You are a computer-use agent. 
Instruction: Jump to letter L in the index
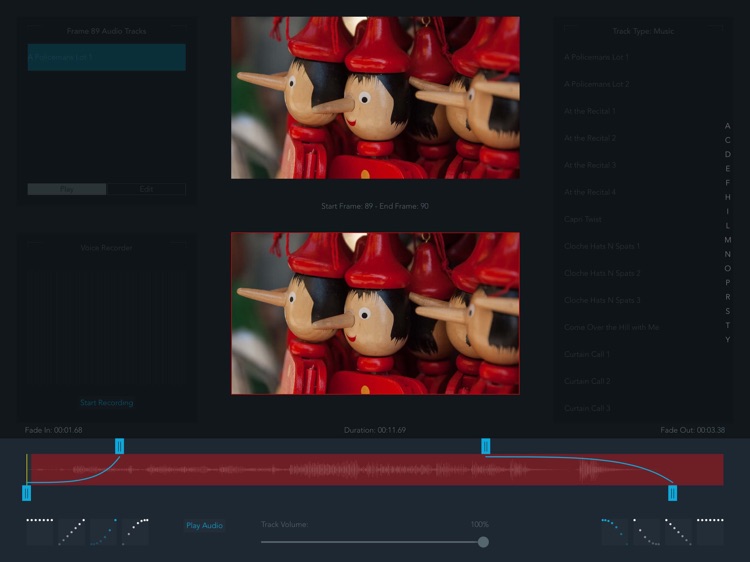[x=728, y=226]
